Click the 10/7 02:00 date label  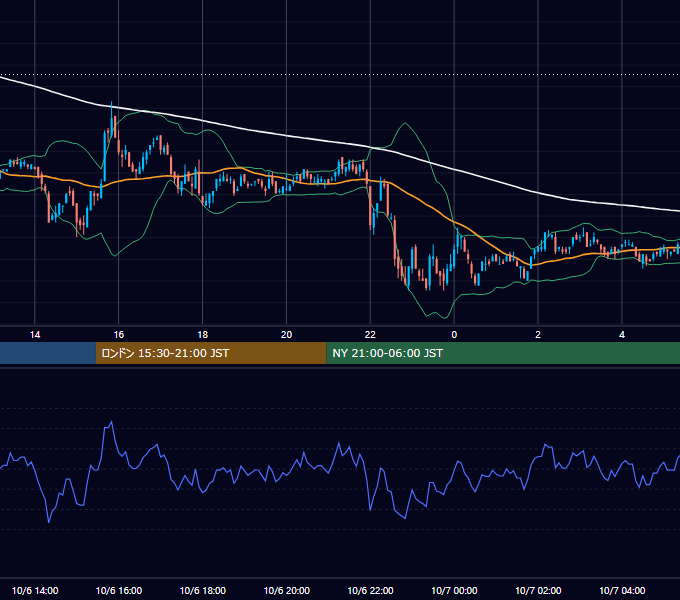point(538,590)
